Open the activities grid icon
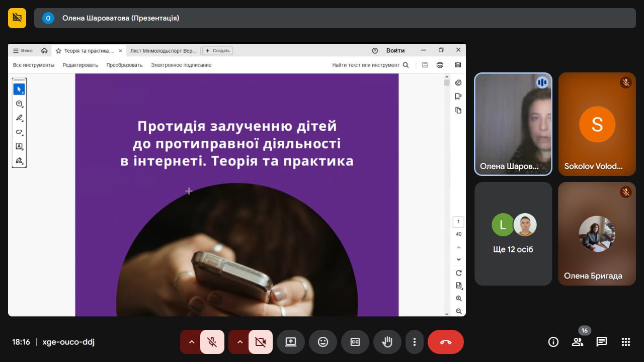 click(626, 342)
